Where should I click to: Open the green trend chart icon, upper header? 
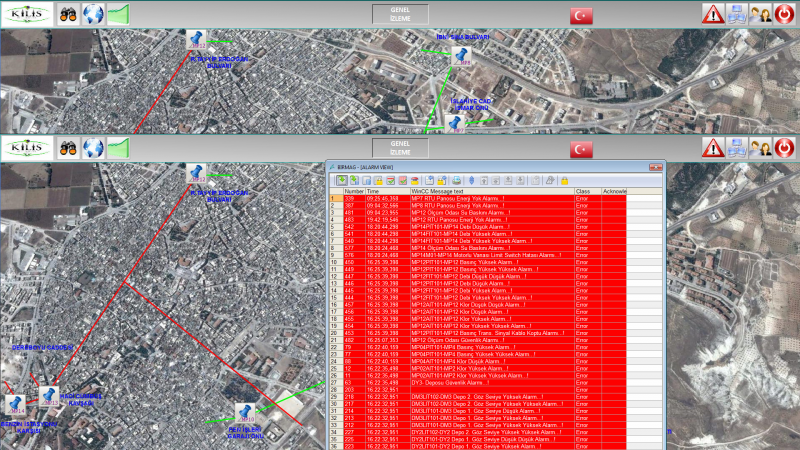pos(118,15)
